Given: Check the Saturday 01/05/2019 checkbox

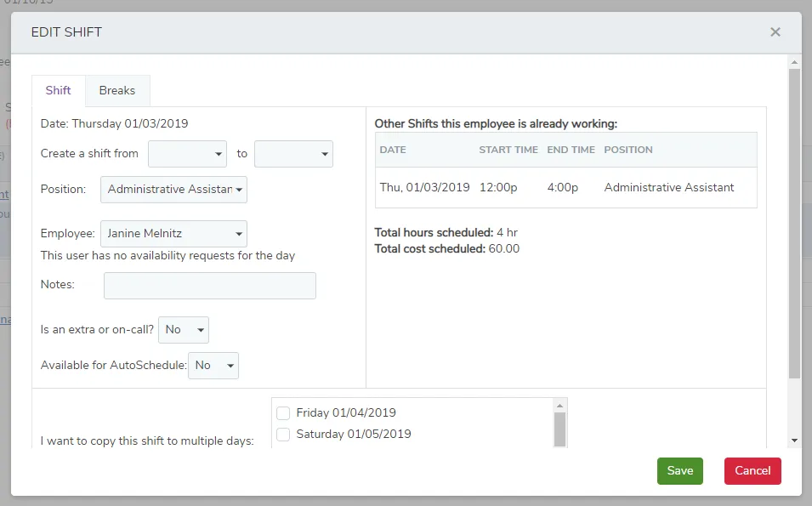Looking at the screenshot, I should (283, 434).
